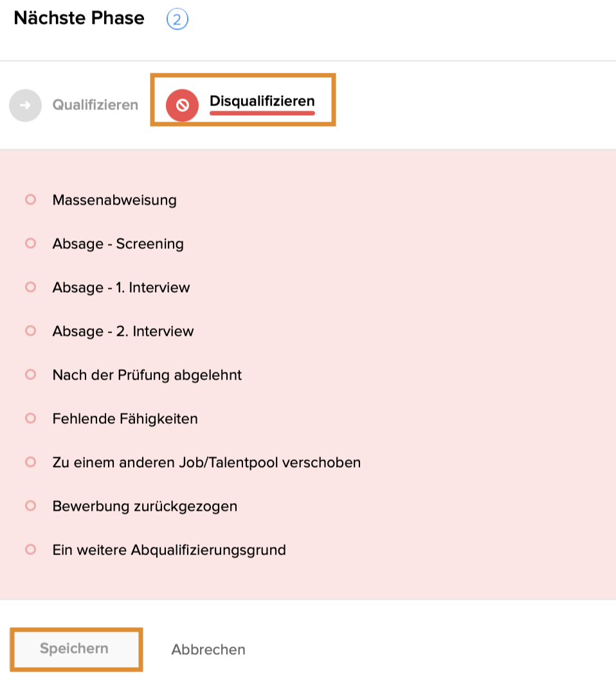616x678 pixels.
Task: Click the Massenabweisung reason label
Action: click(x=114, y=200)
